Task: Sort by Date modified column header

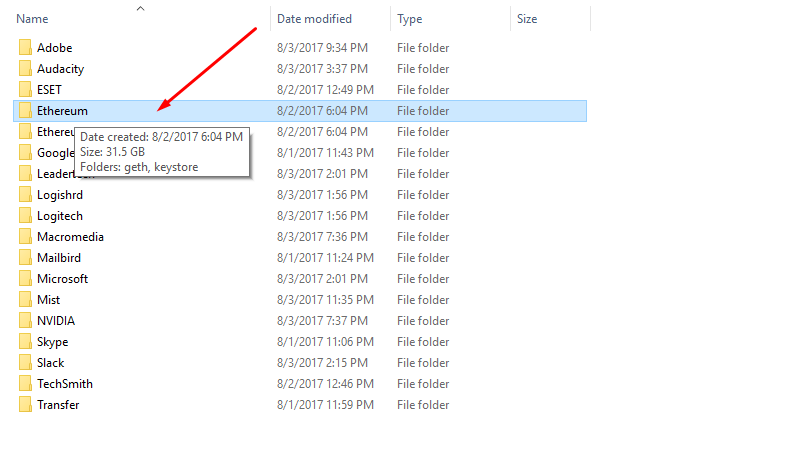Action: pos(314,19)
